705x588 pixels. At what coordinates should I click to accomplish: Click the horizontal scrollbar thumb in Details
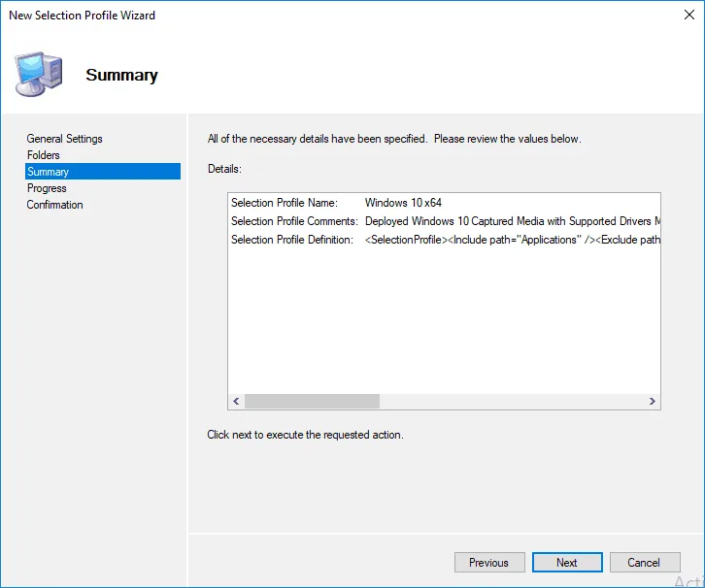coord(312,401)
